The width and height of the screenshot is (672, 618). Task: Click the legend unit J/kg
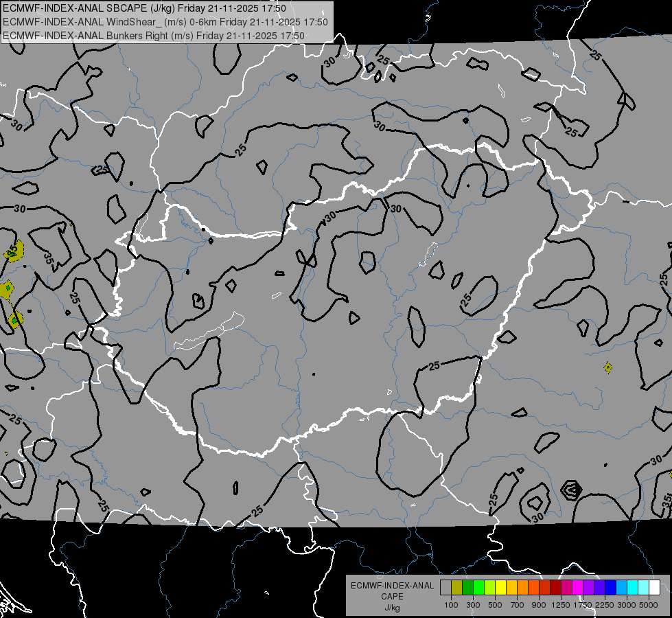click(x=392, y=608)
